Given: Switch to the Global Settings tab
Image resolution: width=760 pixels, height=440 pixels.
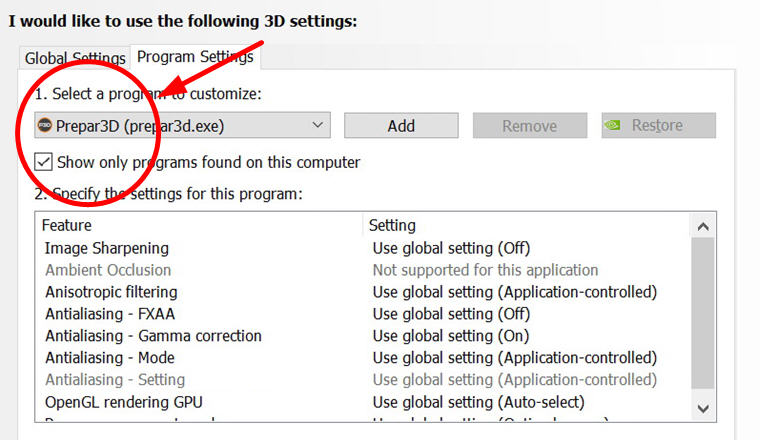Looking at the screenshot, I should (x=75, y=58).
